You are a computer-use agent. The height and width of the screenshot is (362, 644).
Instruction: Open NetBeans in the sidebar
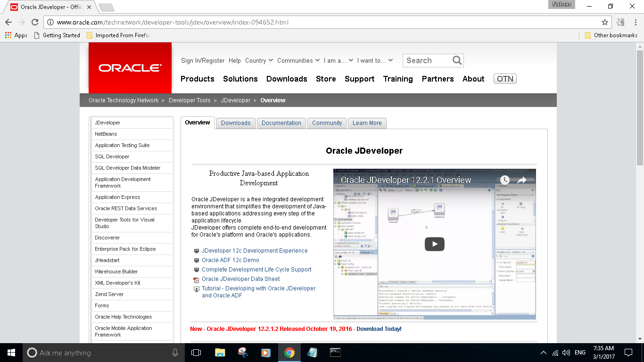pos(106,134)
